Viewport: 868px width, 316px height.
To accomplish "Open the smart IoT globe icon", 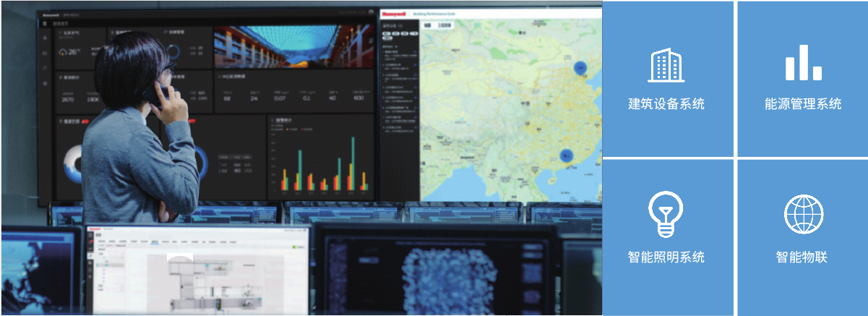I will coord(803,215).
